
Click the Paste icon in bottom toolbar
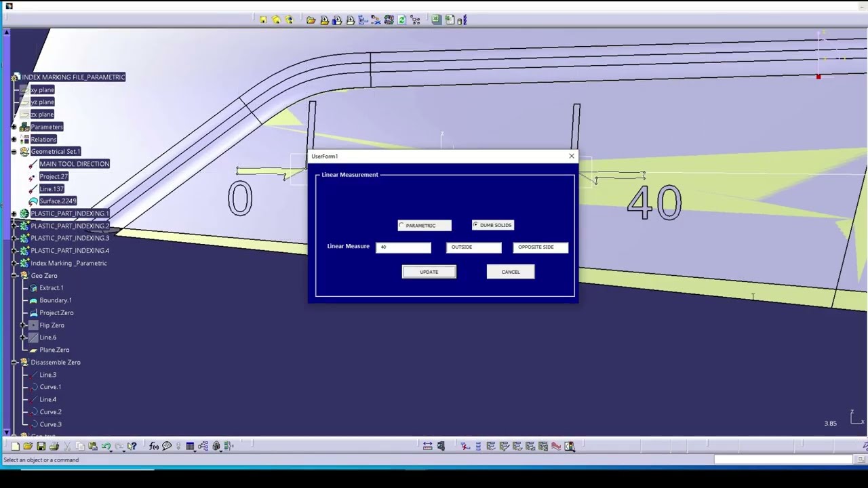click(x=93, y=446)
